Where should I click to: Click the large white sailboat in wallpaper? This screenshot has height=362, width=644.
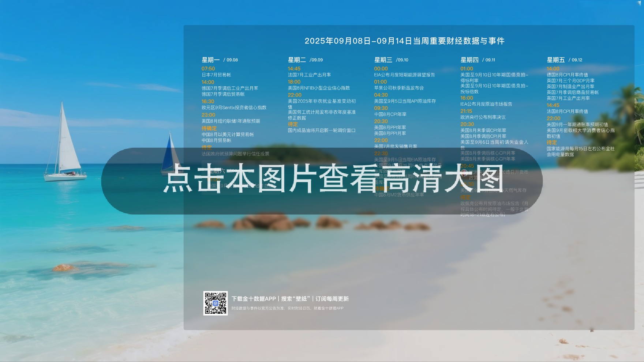[x=65, y=146]
